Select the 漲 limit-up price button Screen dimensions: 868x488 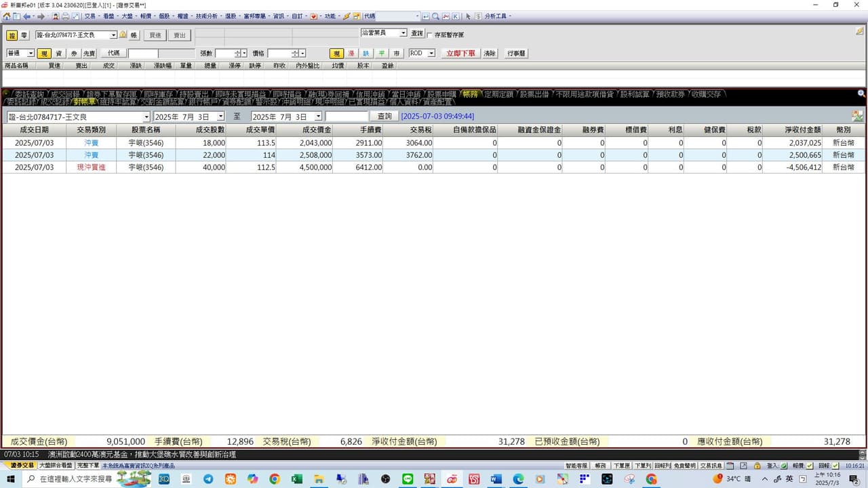coord(351,54)
